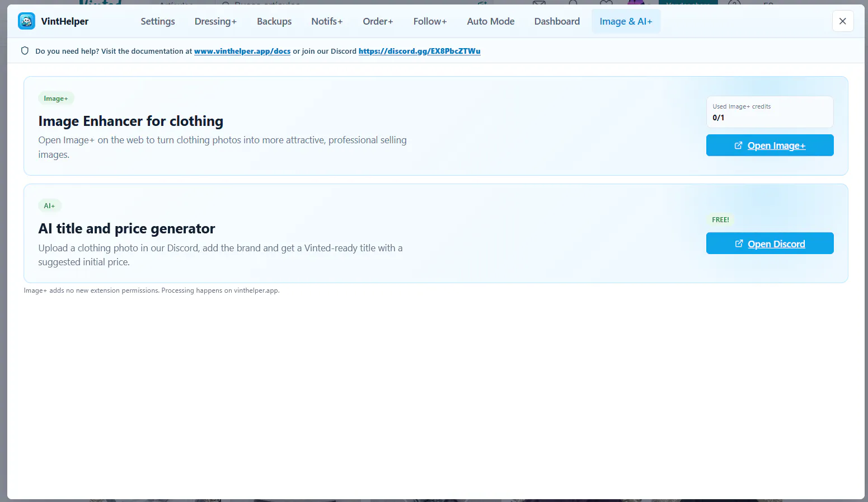Click the AI+ green badge

[49, 206]
